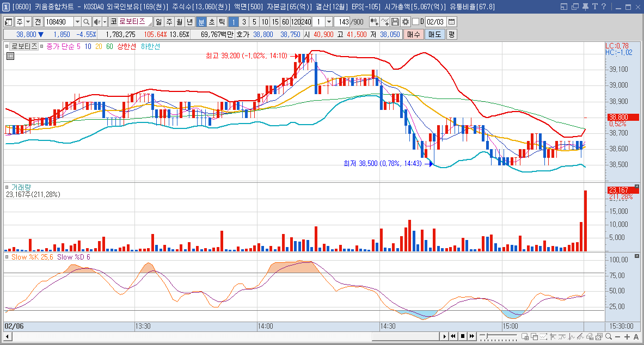Toggle the D checkbox next to date field

point(416,22)
